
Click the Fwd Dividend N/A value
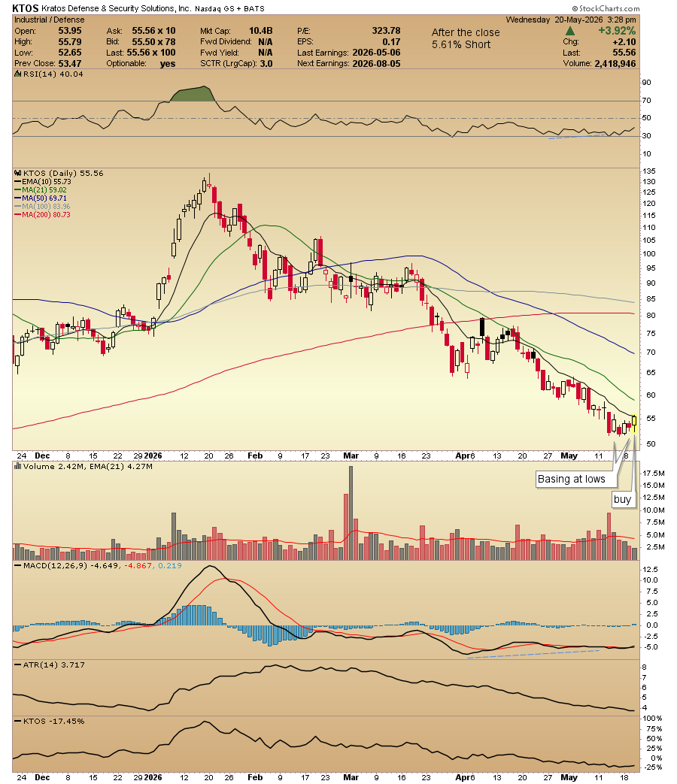[266, 42]
